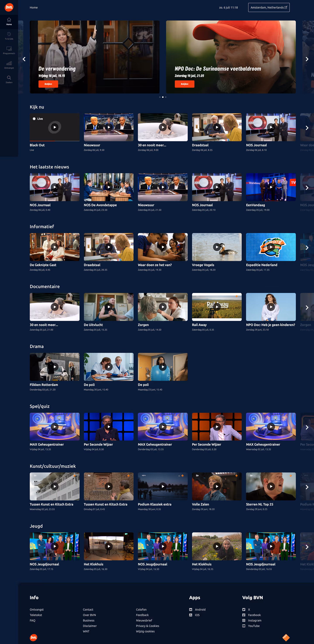Play Sterren NL Top 25
314x644 pixels.
coord(271,486)
